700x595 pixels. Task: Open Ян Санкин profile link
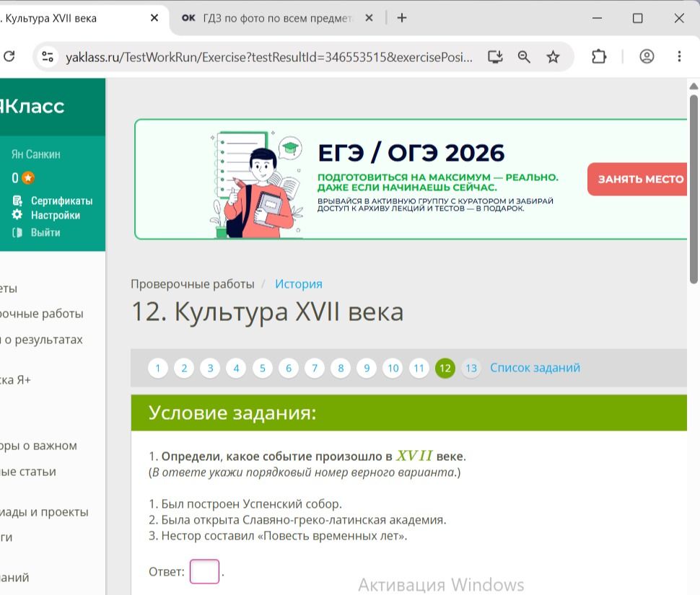coord(35,154)
